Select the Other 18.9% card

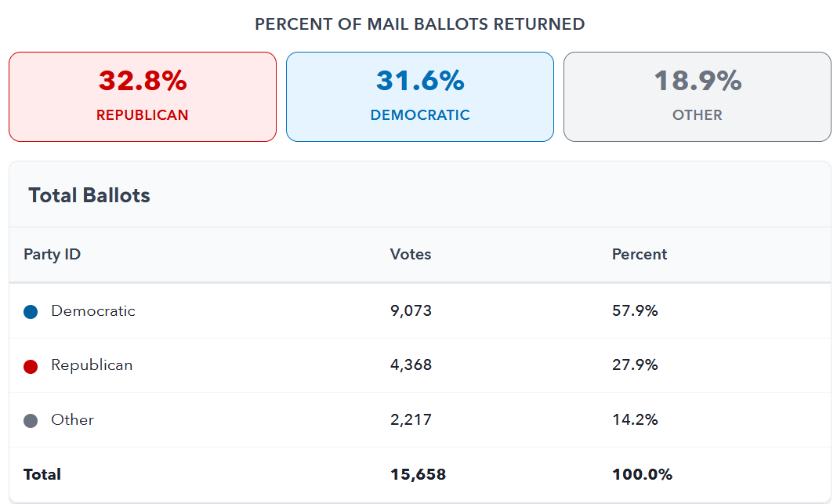pyautogui.click(x=697, y=96)
